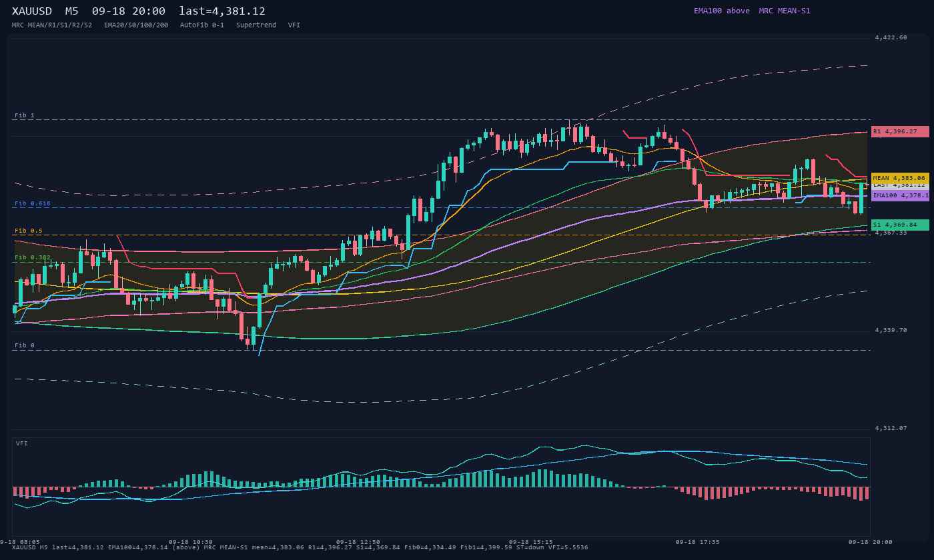
Task: Click the 'Fib 1' level label
Action: 25,115
